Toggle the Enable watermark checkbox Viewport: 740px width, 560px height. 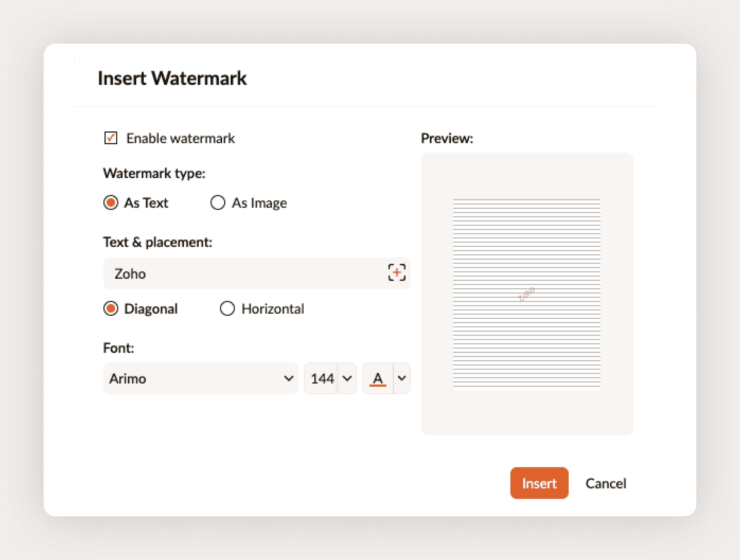(x=111, y=138)
